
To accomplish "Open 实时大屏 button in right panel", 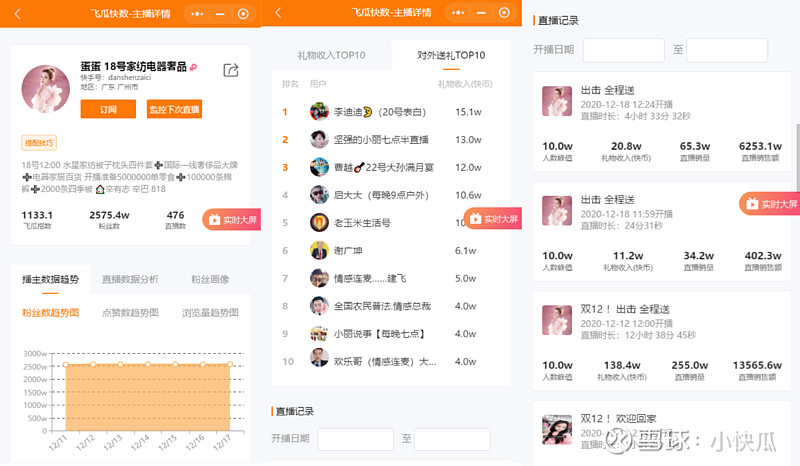I will 769,204.
